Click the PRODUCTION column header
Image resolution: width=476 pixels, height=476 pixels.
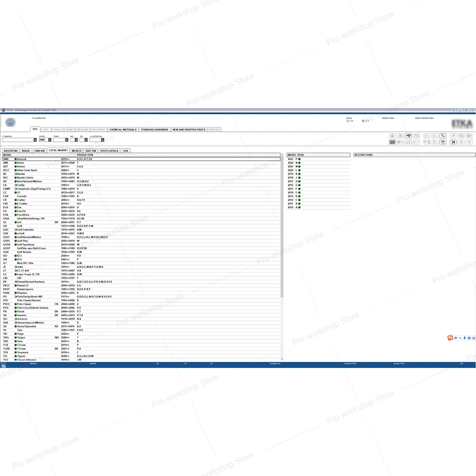[85, 155]
